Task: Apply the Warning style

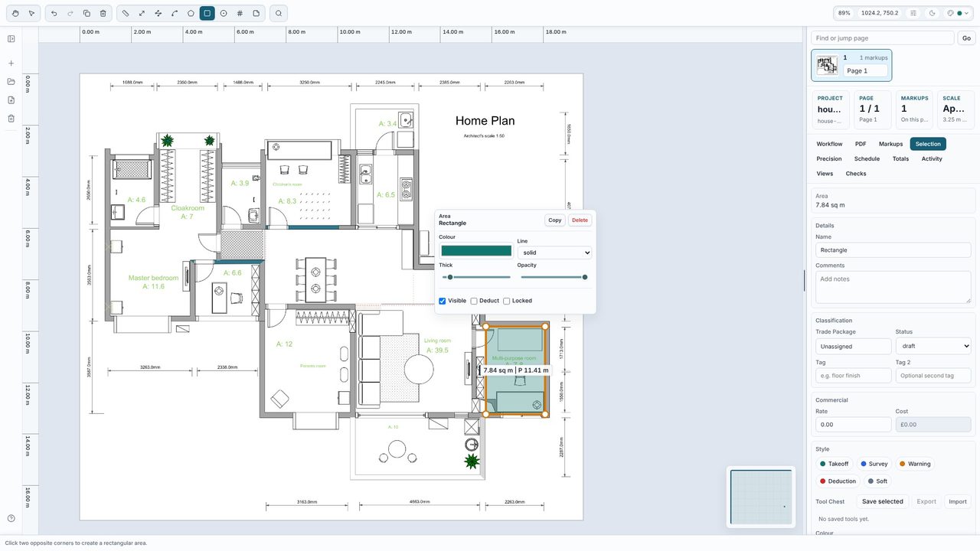Action: 915,464
